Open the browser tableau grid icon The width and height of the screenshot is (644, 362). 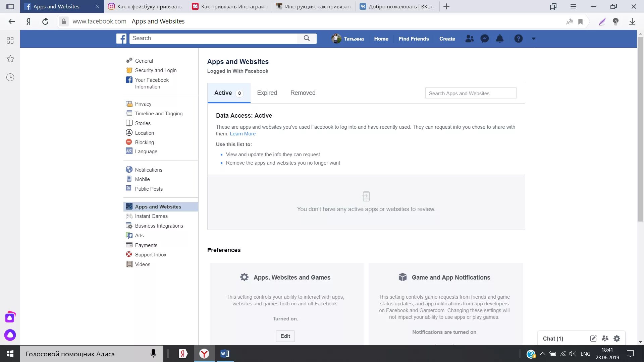pos(10,40)
